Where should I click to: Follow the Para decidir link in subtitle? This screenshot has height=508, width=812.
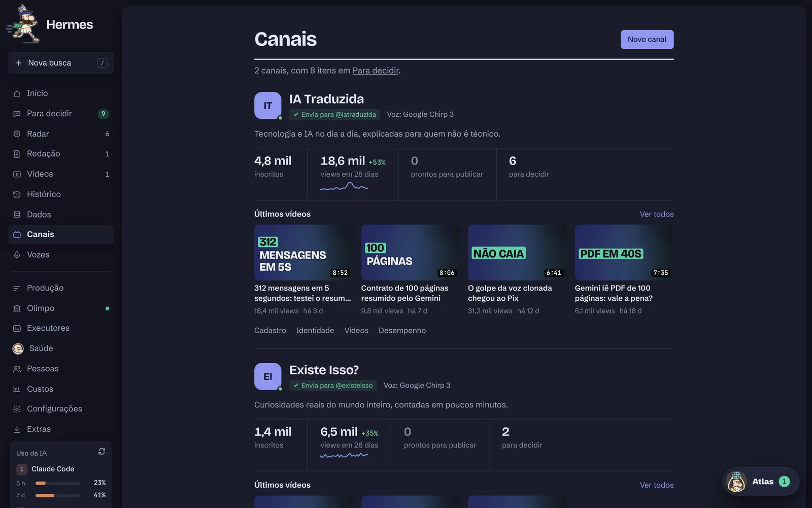coord(376,71)
